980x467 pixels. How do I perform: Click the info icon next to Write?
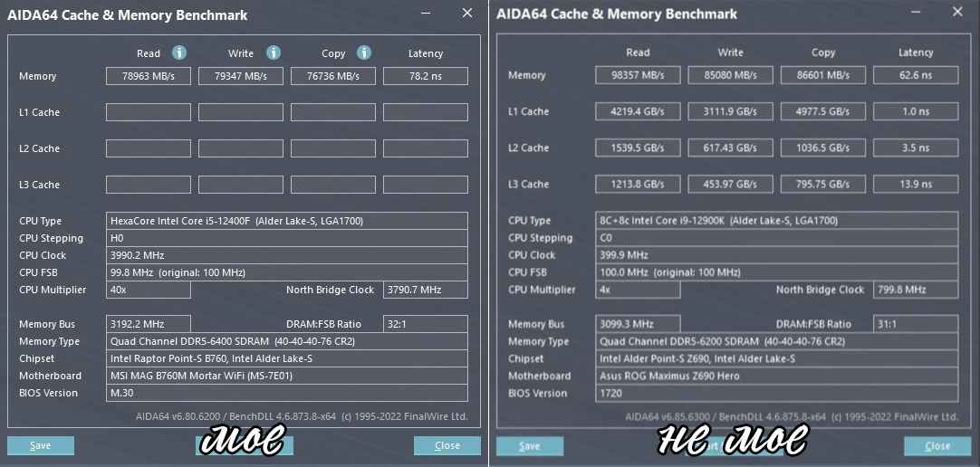274,52
